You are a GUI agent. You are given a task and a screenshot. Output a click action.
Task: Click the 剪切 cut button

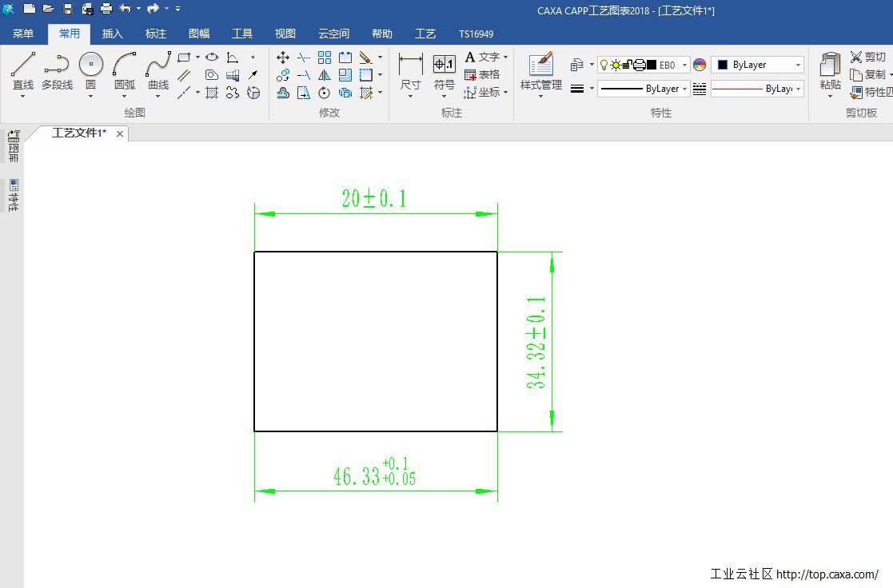(868, 57)
